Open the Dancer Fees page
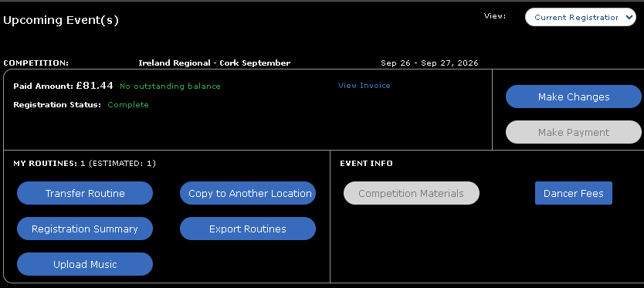The image size is (644, 288). point(574,193)
